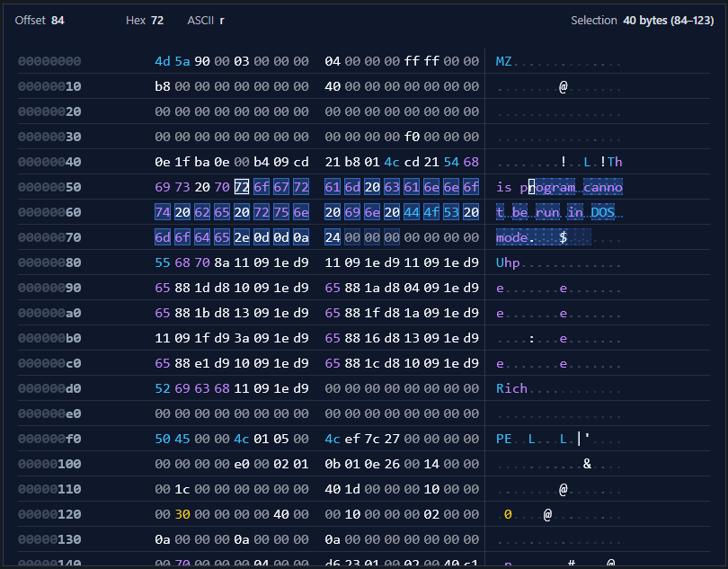Click hex byte 52 in row 000000d0
728x569 pixels.
pos(163,388)
